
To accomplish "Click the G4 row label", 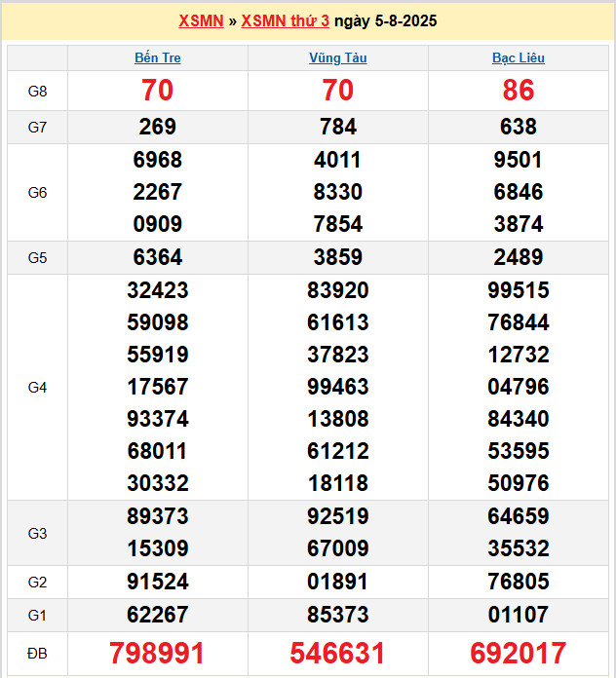I will click(x=37, y=387).
